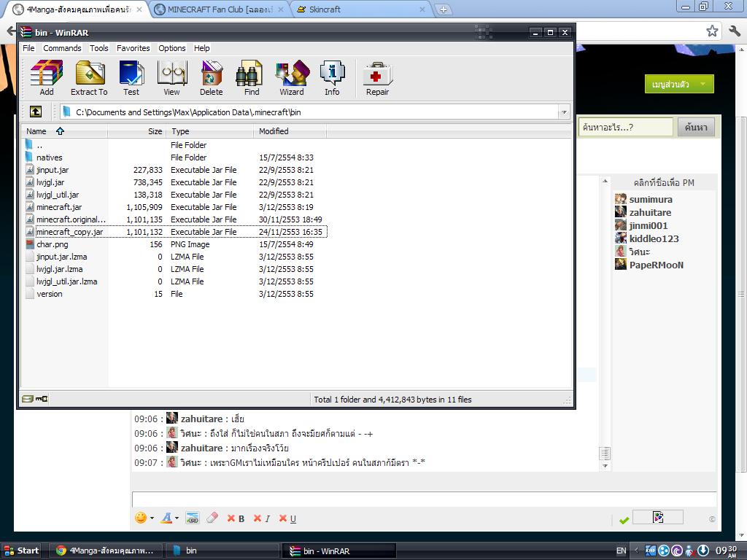Viewport: 747px width, 560px height.
Task: Click the website search input field
Action: coord(625,127)
